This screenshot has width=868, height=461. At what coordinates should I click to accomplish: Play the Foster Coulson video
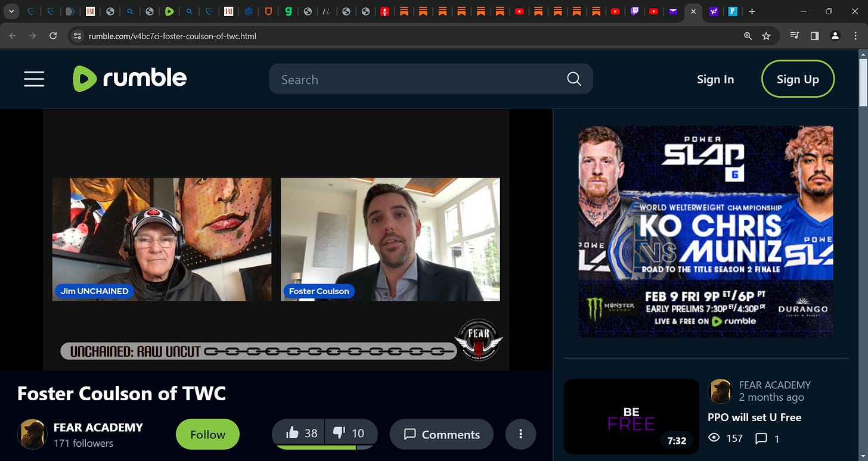pos(276,239)
